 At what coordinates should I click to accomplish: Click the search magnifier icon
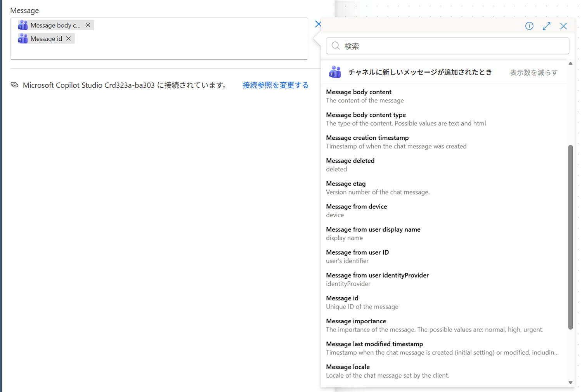[x=335, y=46]
